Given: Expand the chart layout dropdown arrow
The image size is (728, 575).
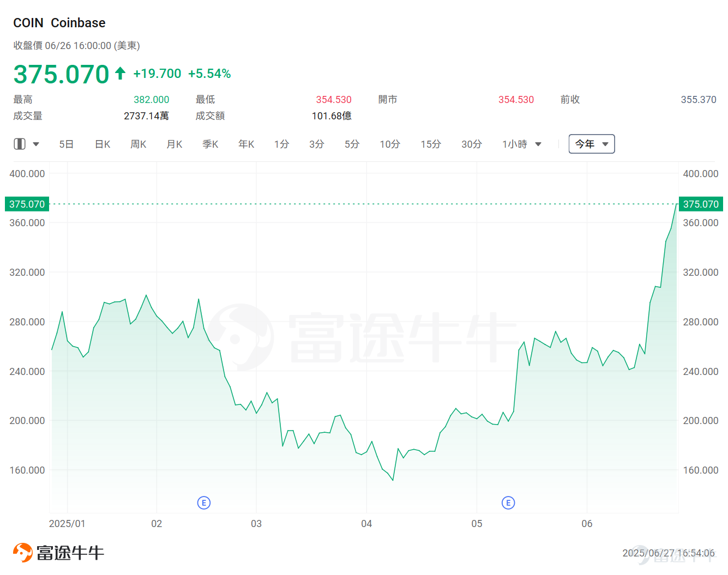Looking at the screenshot, I should pyautogui.click(x=36, y=144).
